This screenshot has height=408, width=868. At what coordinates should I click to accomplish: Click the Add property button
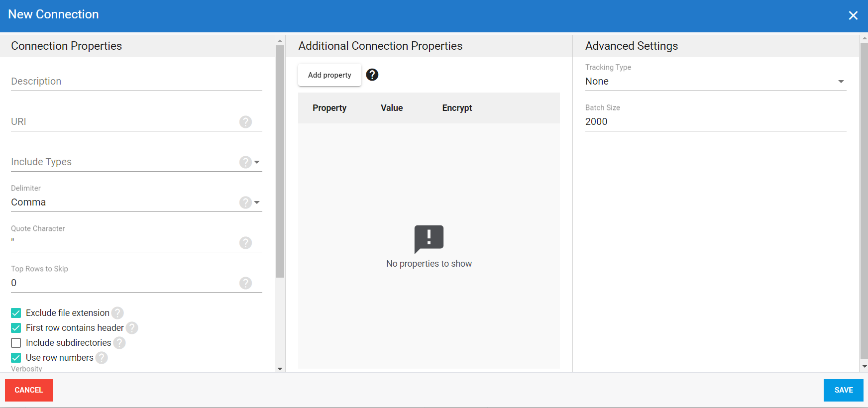[x=329, y=75]
